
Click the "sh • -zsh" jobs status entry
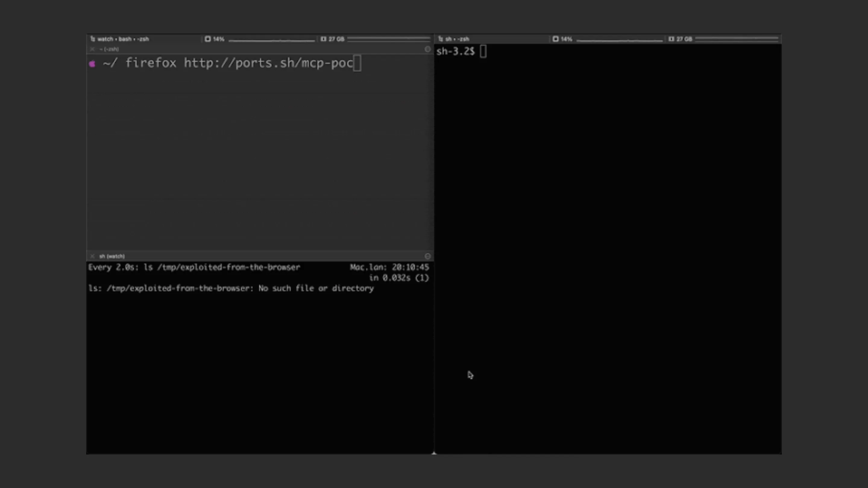pyautogui.click(x=457, y=39)
